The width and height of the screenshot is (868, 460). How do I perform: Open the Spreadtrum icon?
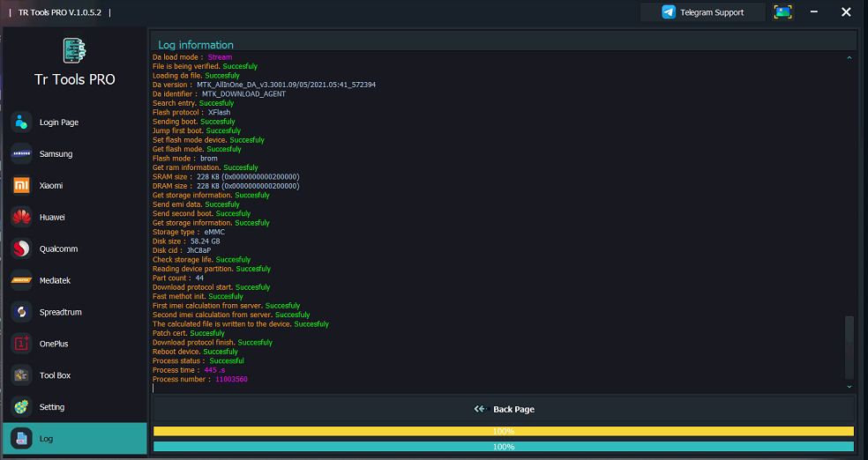[x=21, y=312]
